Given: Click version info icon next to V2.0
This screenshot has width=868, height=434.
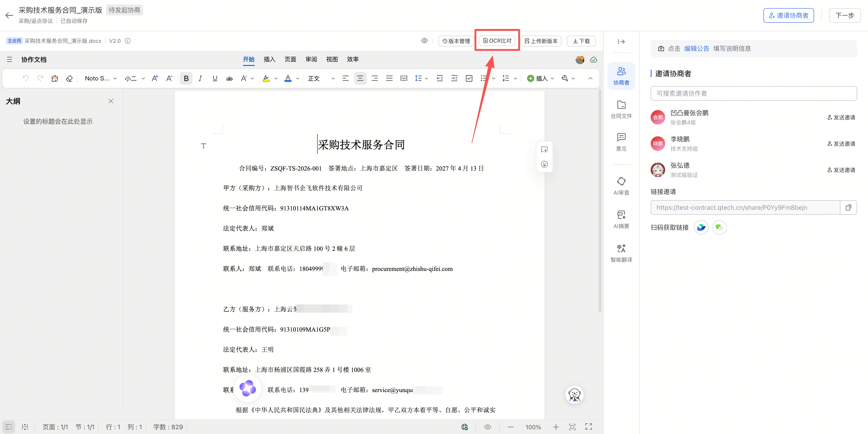Looking at the screenshot, I should click(x=128, y=41).
